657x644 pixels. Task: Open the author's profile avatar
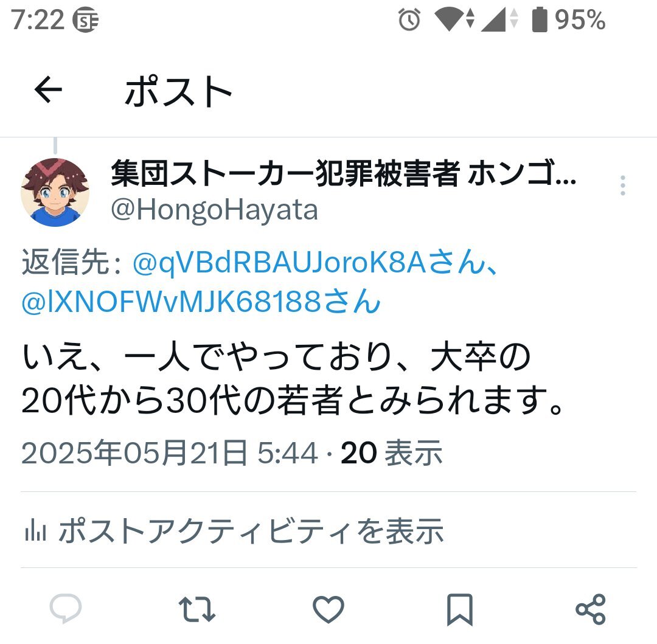point(55,192)
